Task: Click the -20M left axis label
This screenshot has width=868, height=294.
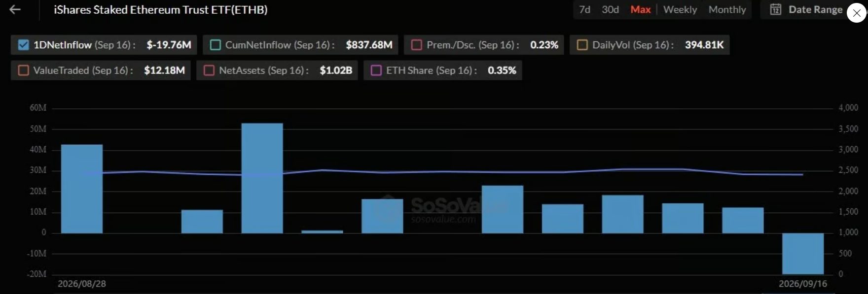Action: pos(36,274)
